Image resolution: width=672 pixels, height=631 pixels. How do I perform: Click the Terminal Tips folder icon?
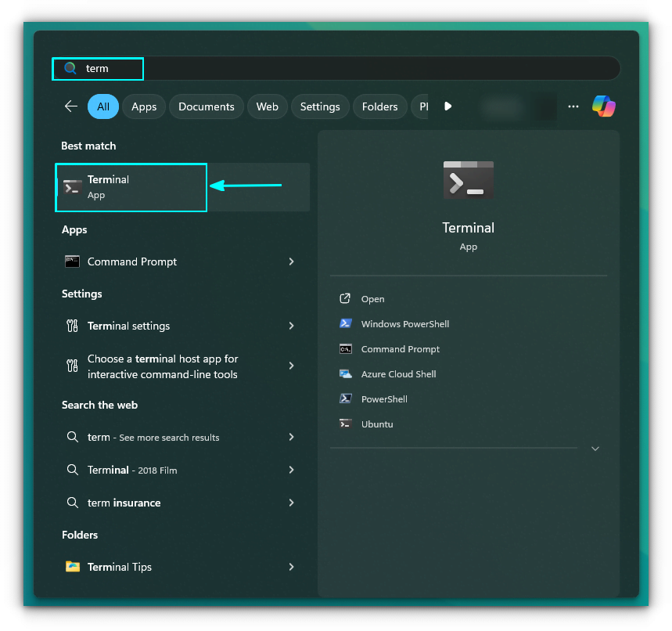[x=73, y=567]
